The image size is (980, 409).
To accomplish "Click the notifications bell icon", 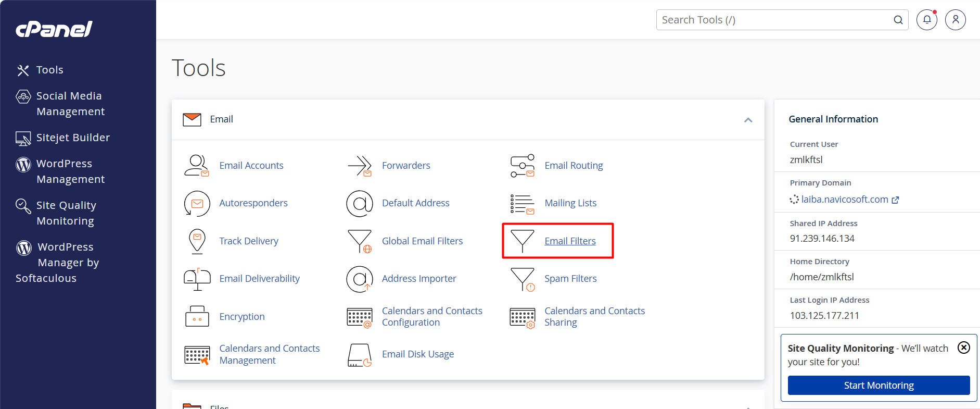I will coord(927,20).
